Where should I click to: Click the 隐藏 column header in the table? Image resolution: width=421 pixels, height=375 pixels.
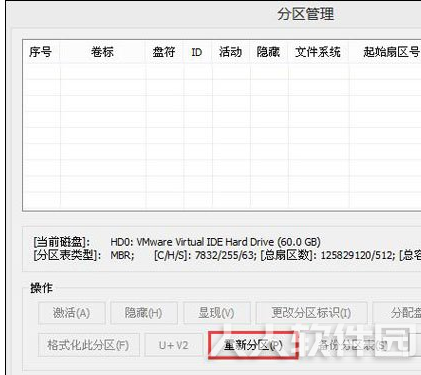(268, 52)
